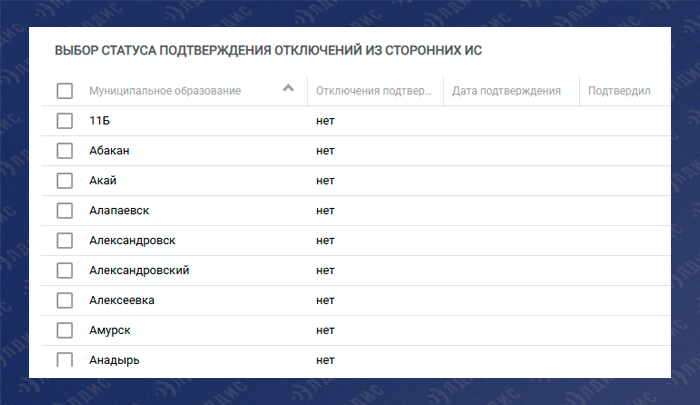Enable the Александровск checkbox
The width and height of the screenshot is (700, 405).
coord(65,240)
